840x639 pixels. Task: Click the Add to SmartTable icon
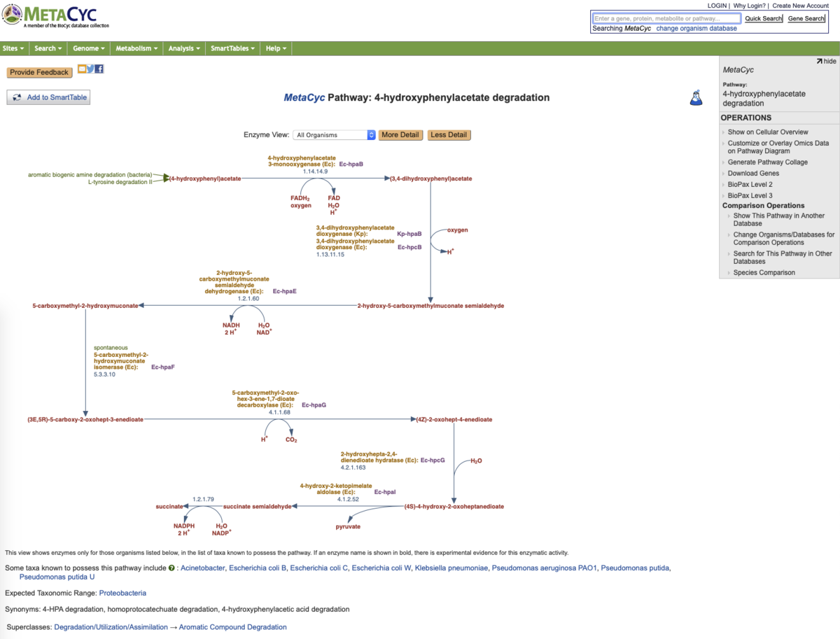[x=17, y=97]
